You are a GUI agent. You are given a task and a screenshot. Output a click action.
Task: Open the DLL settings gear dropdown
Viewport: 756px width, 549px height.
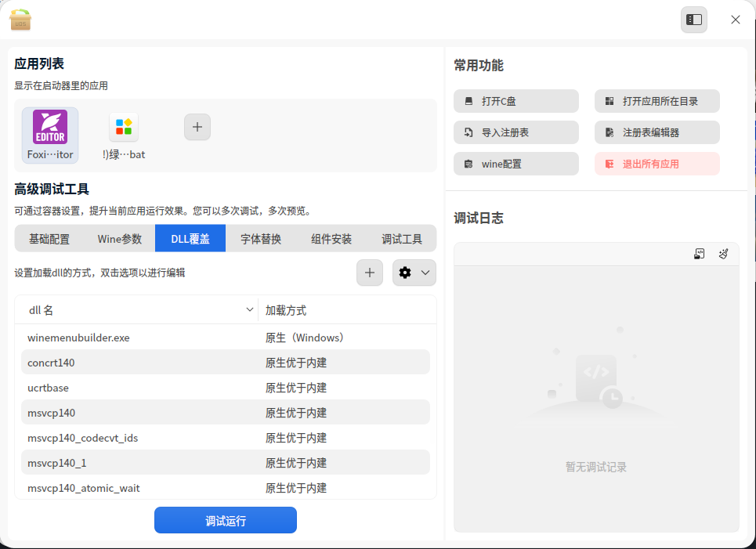(x=414, y=273)
